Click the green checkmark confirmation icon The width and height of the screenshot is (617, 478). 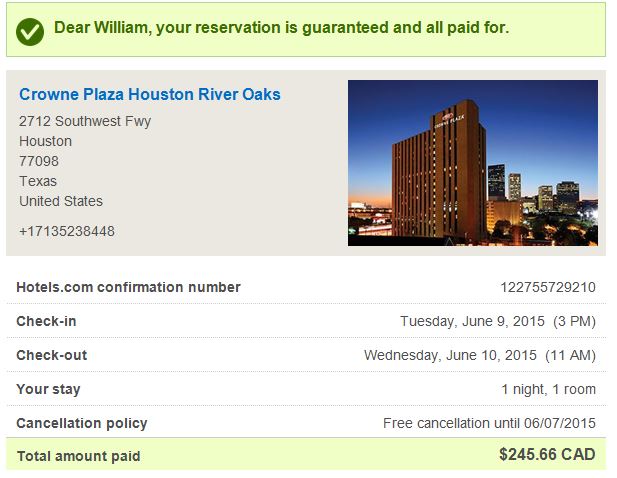[x=31, y=30]
